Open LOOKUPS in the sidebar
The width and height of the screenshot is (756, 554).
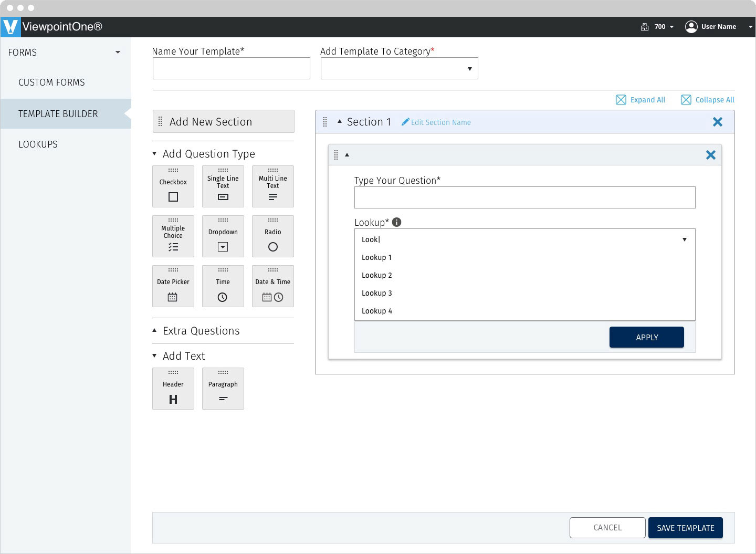point(38,144)
